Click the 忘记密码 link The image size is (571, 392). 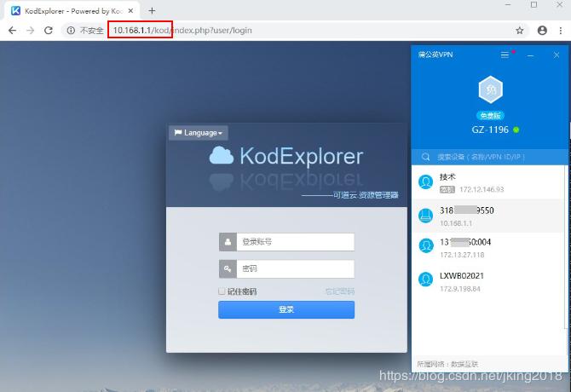click(339, 291)
